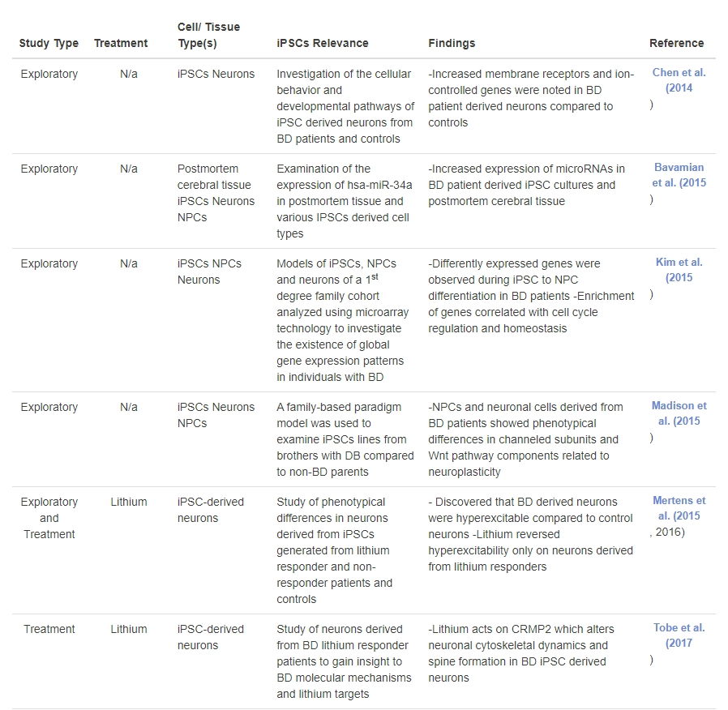728x710 pixels.
Task: Select the Findings column header
Action: [x=452, y=43]
